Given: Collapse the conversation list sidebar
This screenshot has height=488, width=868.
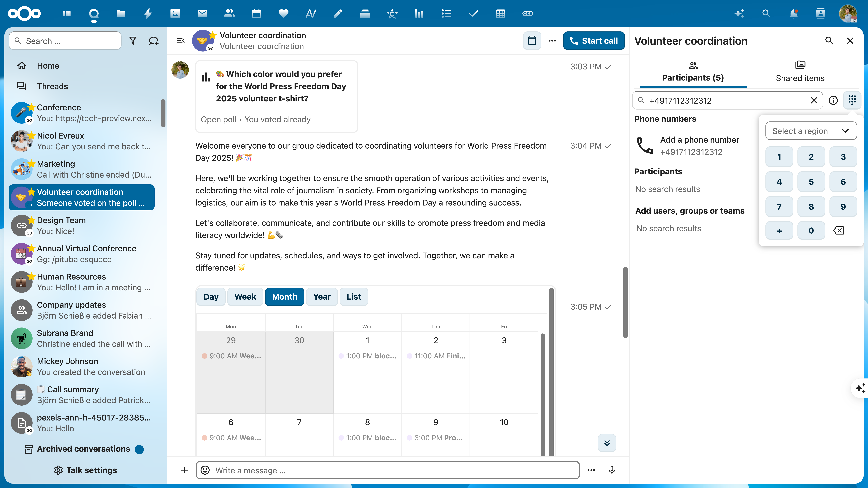Looking at the screenshot, I should tap(180, 40).
